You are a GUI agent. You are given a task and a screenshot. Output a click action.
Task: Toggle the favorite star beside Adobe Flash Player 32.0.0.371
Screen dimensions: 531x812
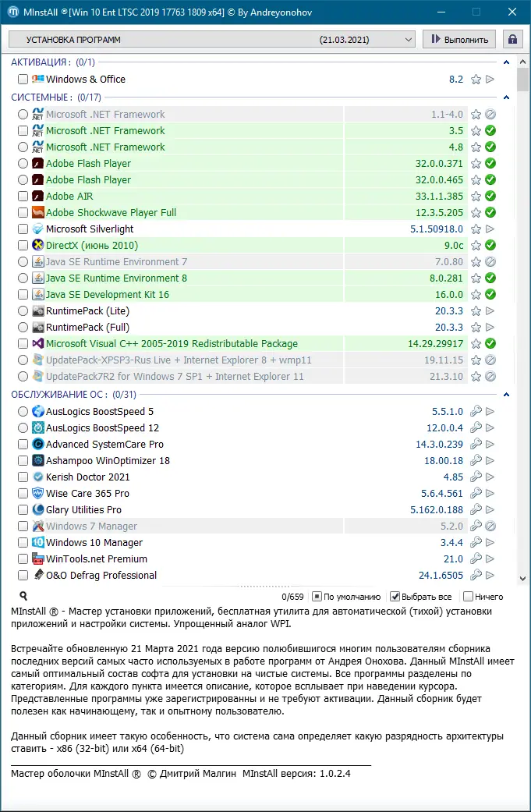coord(476,163)
